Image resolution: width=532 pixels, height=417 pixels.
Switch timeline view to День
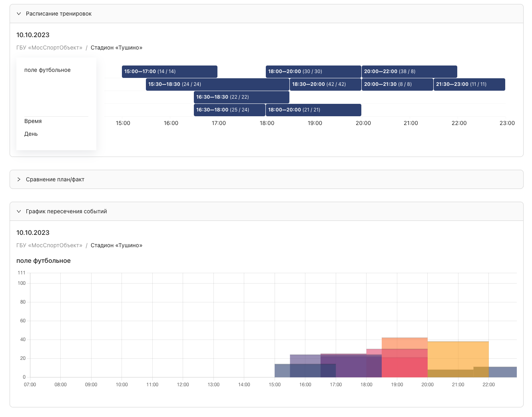pyautogui.click(x=31, y=134)
